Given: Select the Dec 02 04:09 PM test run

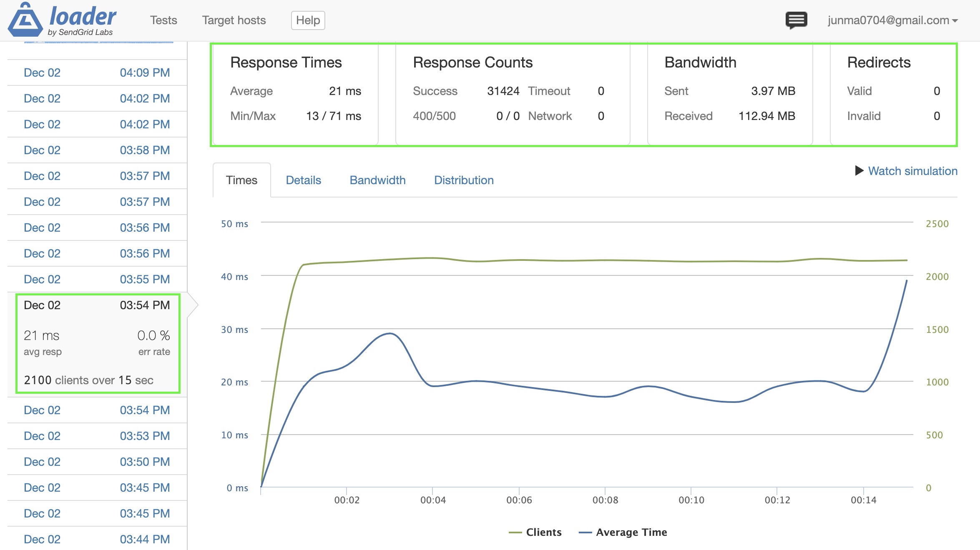Looking at the screenshot, I should (x=98, y=72).
